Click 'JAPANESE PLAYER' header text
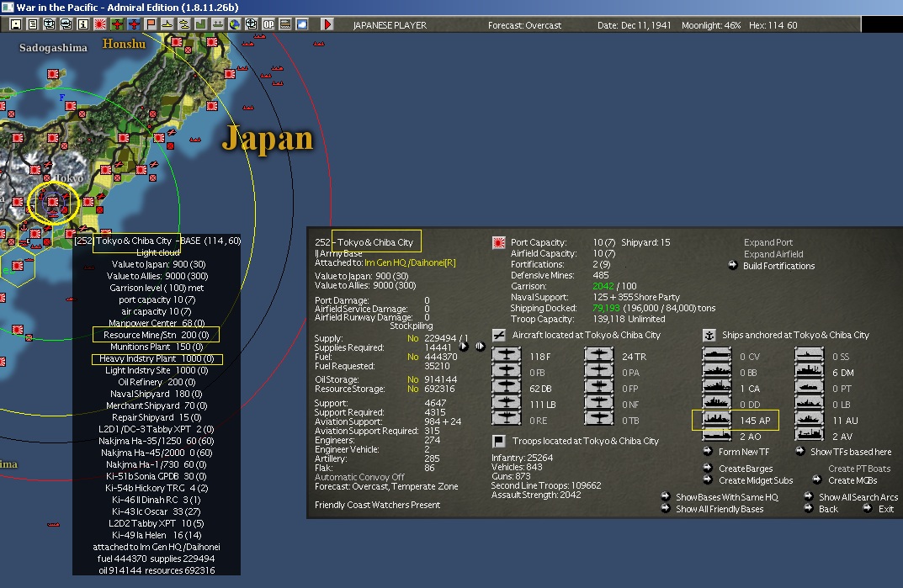 tap(390, 25)
